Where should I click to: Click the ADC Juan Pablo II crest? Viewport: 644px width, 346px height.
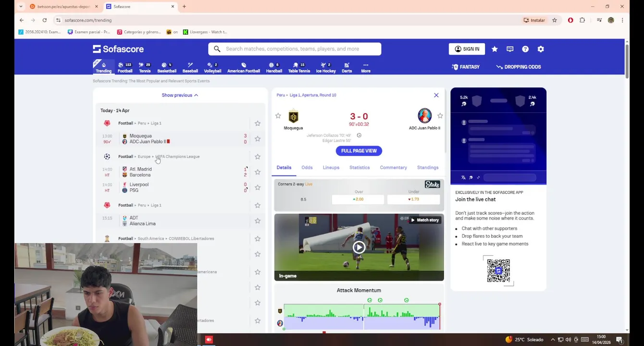coord(424,116)
